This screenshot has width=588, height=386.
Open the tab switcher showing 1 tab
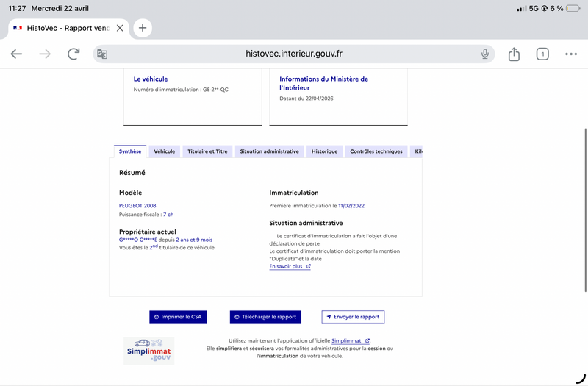(542, 54)
